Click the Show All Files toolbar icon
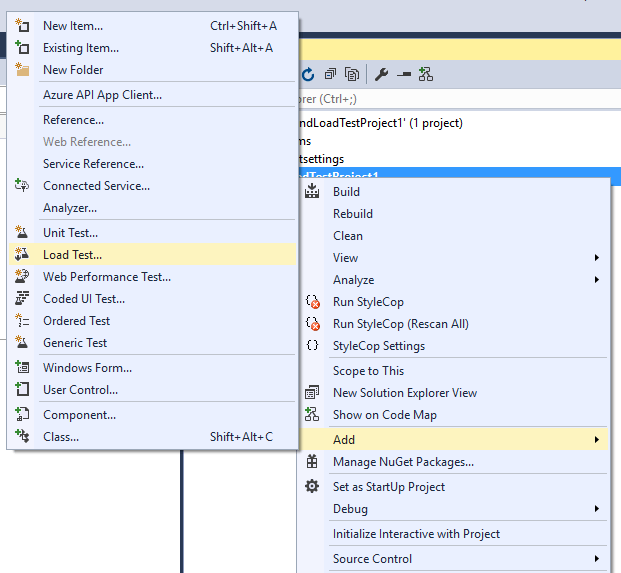 (352, 74)
